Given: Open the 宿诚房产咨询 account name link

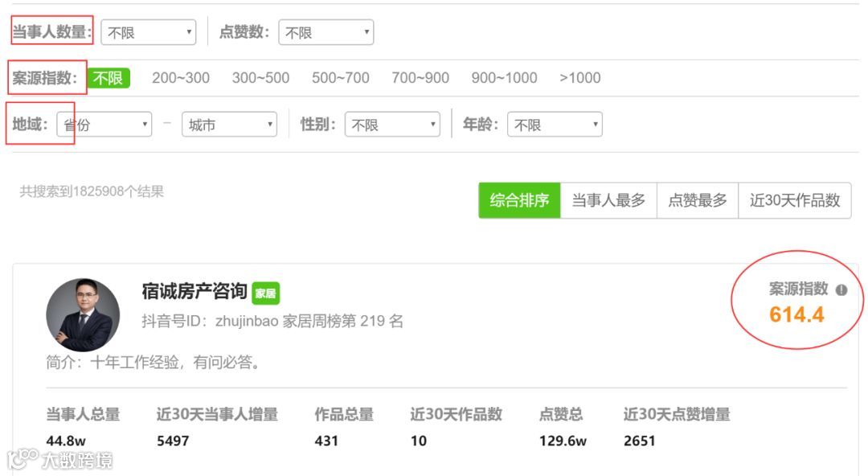Looking at the screenshot, I should click(194, 292).
